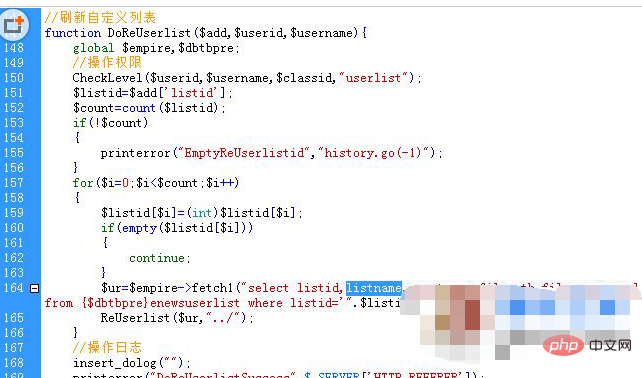Click line number 165 in the gutter
Image resolution: width=642 pixels, height=378 pixels.
(14, 318)
